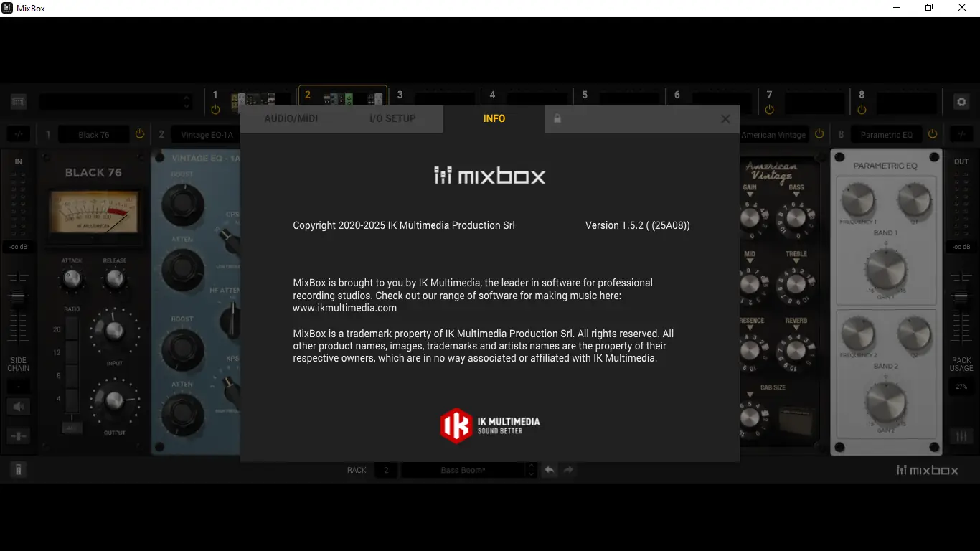
Task: Click the meter icon below Rack Usage
Action: [x=961, y=435]
